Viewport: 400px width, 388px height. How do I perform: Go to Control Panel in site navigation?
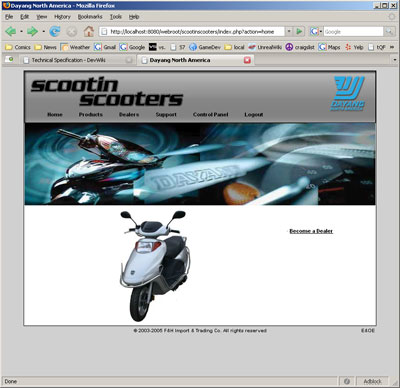click(x=211, y=114)
